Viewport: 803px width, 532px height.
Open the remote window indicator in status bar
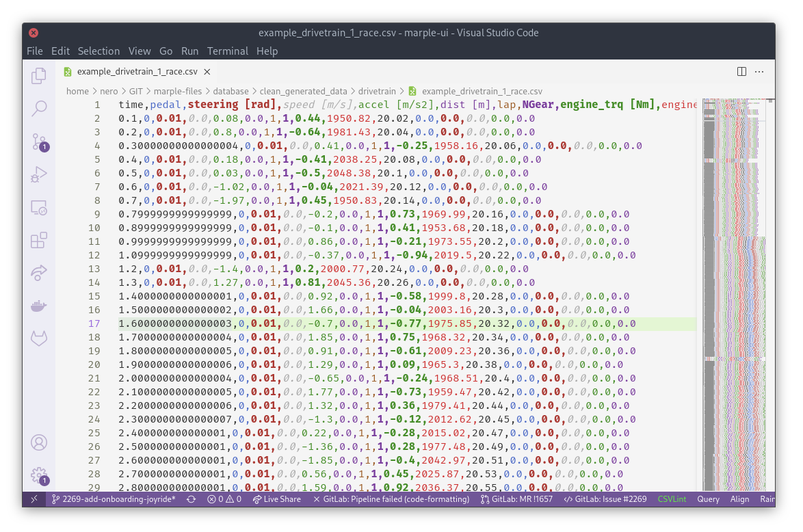[x=34, y=499]
